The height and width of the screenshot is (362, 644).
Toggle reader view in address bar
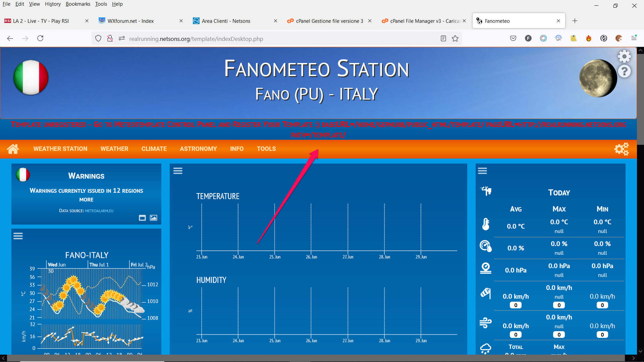click(x=443, y=39)
